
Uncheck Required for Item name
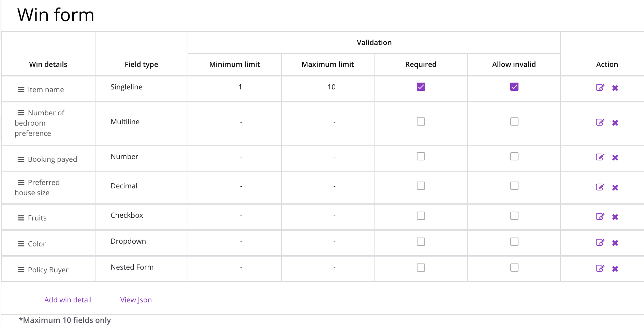pyautogui.click(x=421, y=87)
